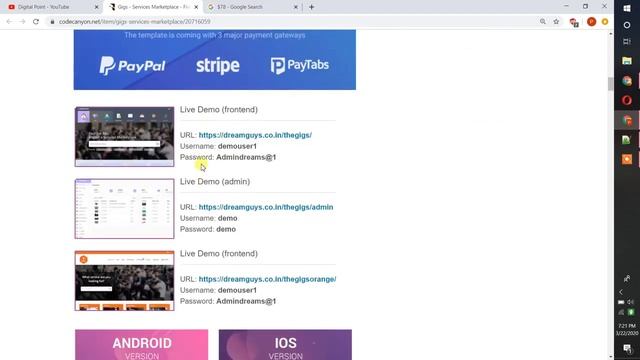The image size is (640, 360).
Task: Click the volume speaker tray icon
Action: (631, 302)
